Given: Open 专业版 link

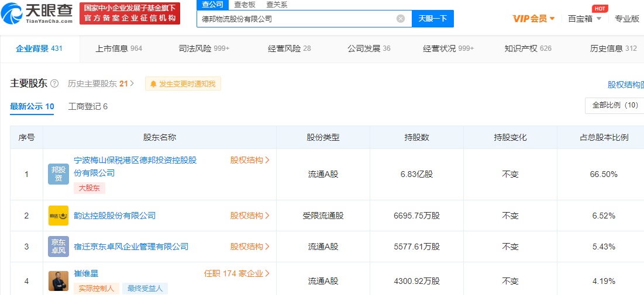Looking at the screenshot, I should coord(627,19).
